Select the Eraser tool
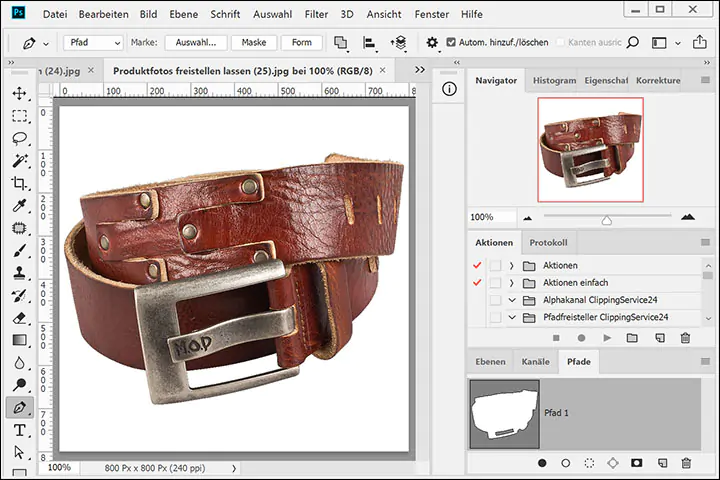The image size is (720, 480). 19,318
